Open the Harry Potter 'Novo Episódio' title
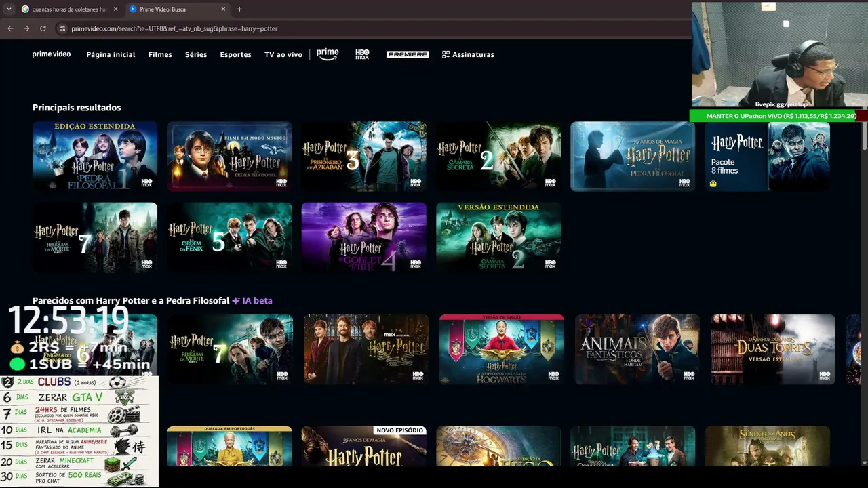 point(364,446)
